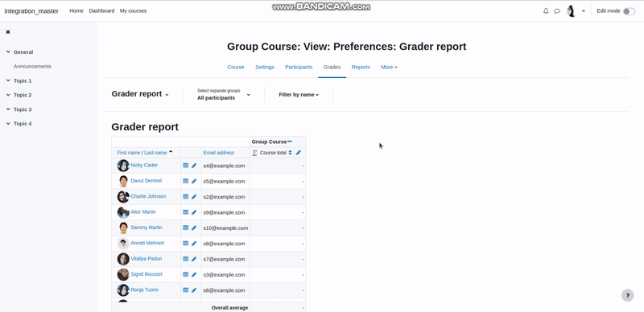Open the notifications bell
This screenshot has height=312, width=644.
point(546,11)
